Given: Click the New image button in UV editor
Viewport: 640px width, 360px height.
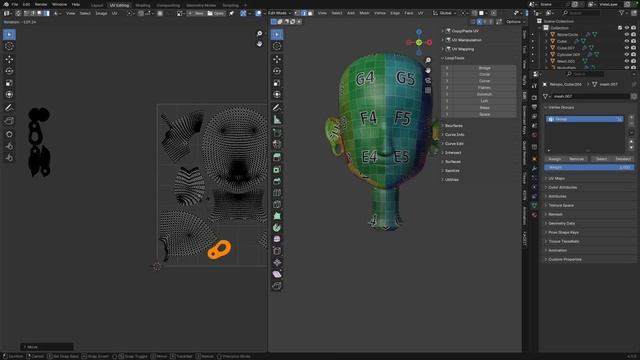Looking at the screenshot, I should coord(196,13).
